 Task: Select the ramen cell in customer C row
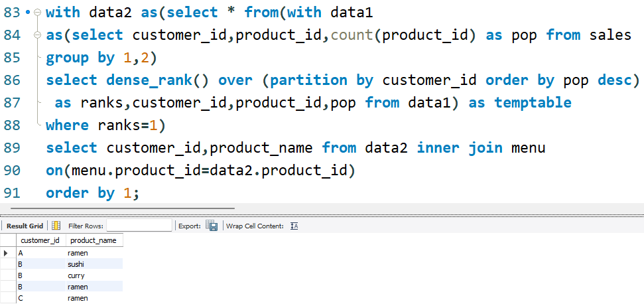click(x=94, y=298)
